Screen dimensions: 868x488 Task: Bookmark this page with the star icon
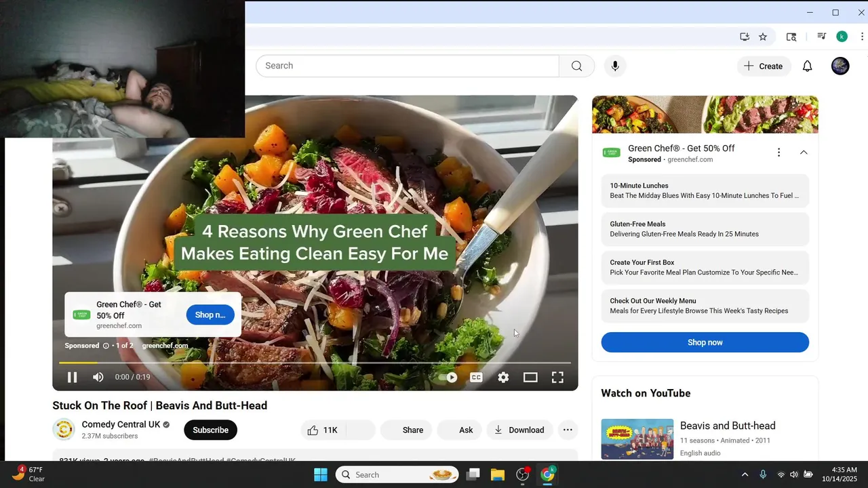tap(763, 37)
